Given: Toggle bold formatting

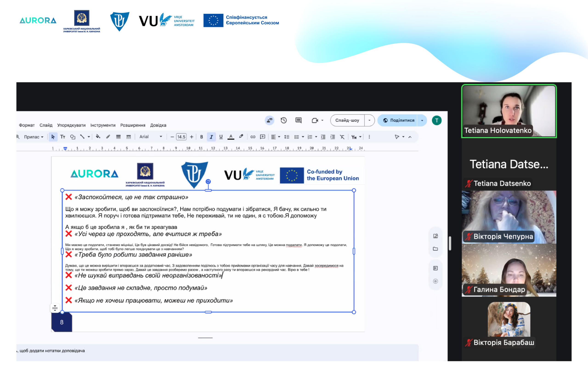Looking at the screenshot, I should (202, 137).
